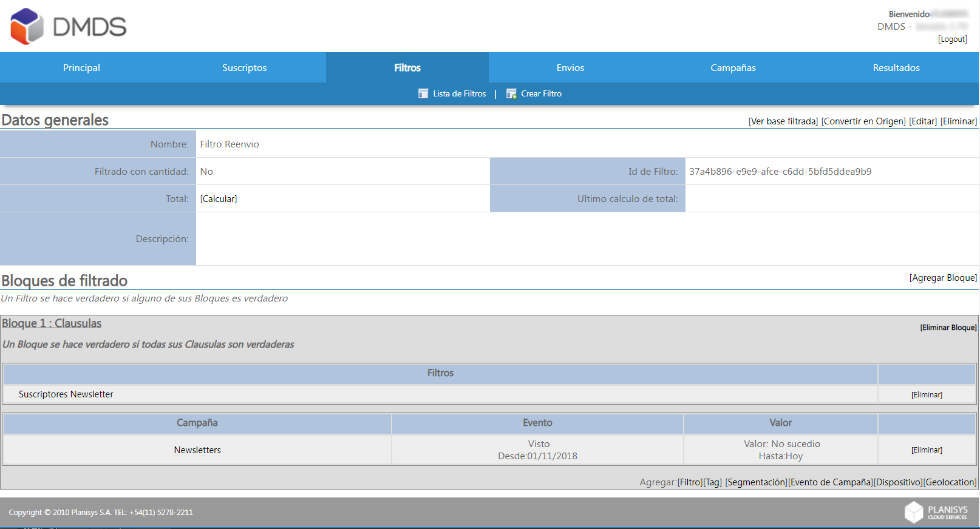
Task: Click the Copyright Planisys footer text
Action: [101, 513]
